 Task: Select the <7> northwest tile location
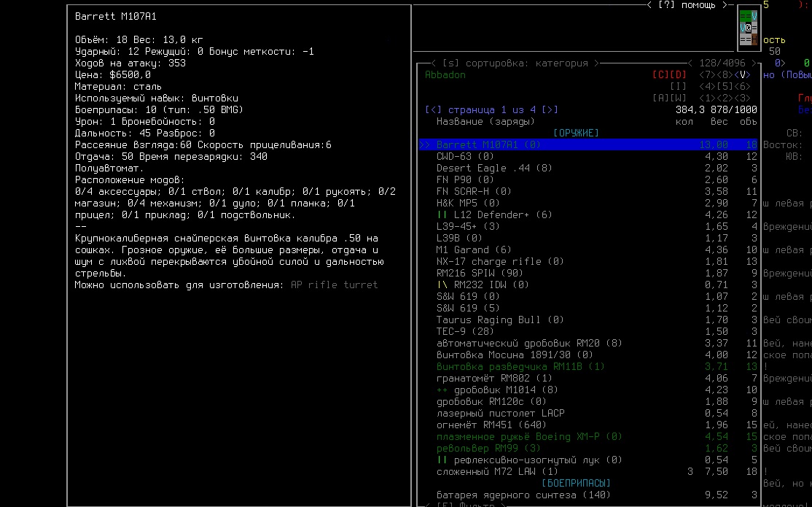[707, 74]
